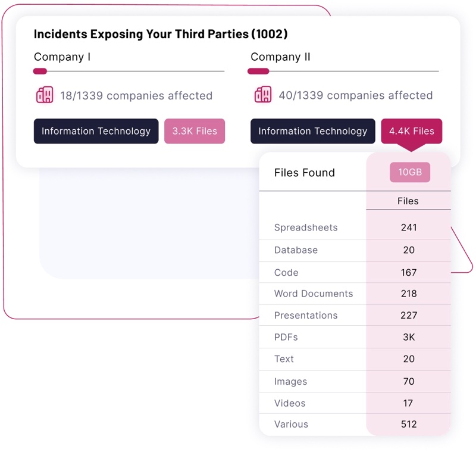Click the Company I progress bar
The height and width of the screenshot is (452, 476).
click(129, 71)
